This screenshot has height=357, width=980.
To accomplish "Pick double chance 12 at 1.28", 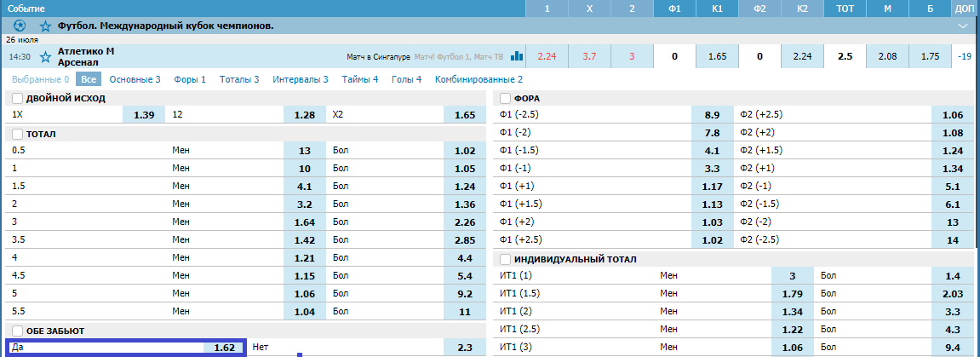I will pyautogui.click(x=304, y=115).
